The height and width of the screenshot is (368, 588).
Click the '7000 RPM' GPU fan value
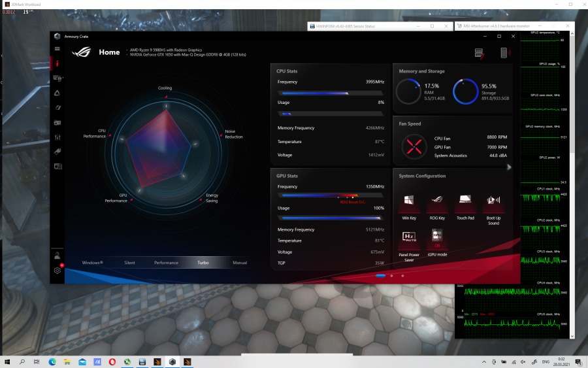(497, 147)
